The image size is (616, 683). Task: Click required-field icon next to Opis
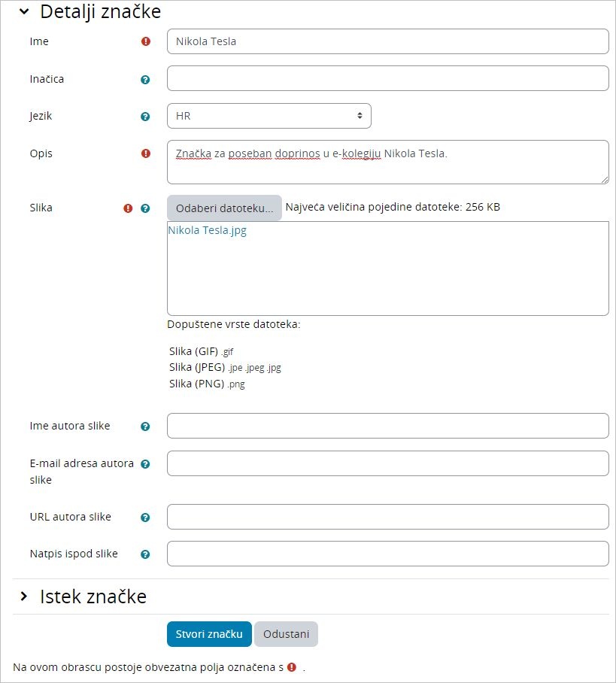coord(146,153)
